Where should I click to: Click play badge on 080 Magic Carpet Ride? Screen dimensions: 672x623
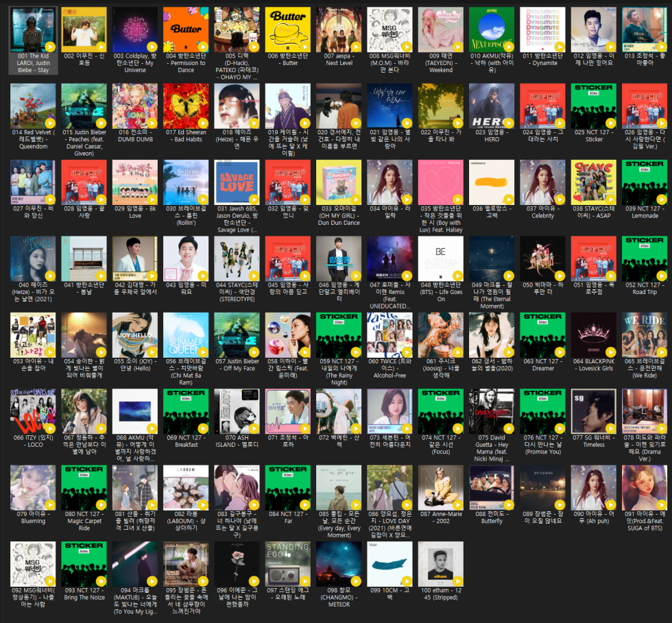(101, 505)
